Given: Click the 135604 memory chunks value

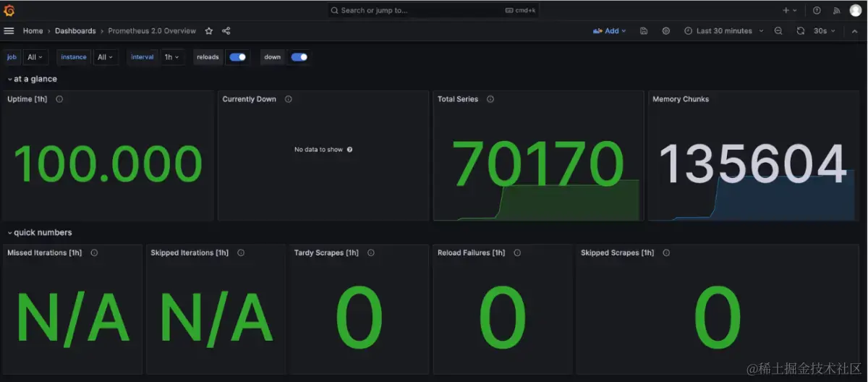Looking at the screenshot, I should [753, 163].
